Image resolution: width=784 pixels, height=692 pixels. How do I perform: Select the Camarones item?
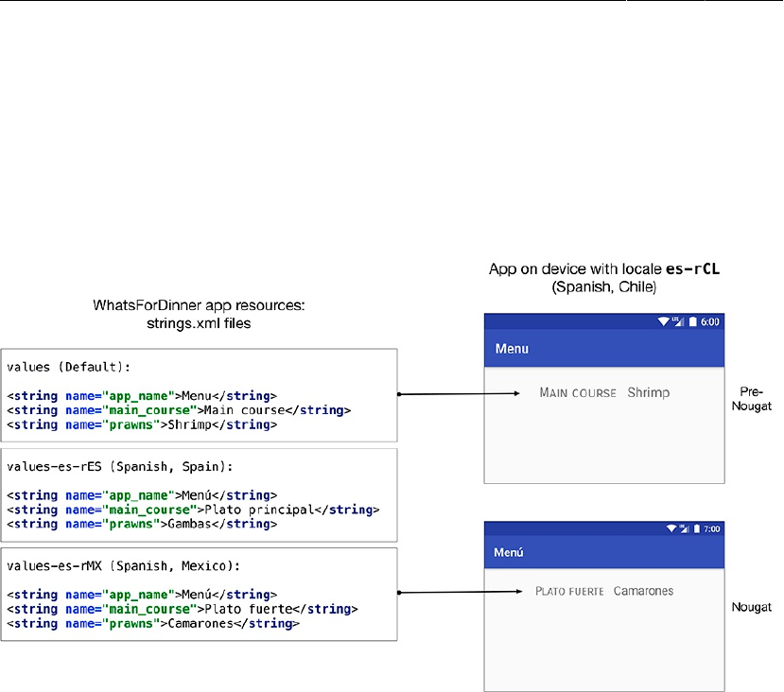click(643, 592)
